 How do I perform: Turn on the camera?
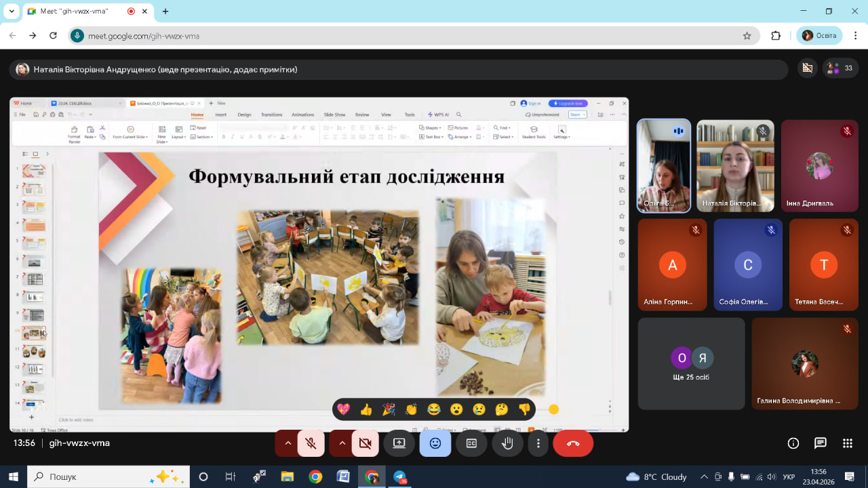click(365, 443)
